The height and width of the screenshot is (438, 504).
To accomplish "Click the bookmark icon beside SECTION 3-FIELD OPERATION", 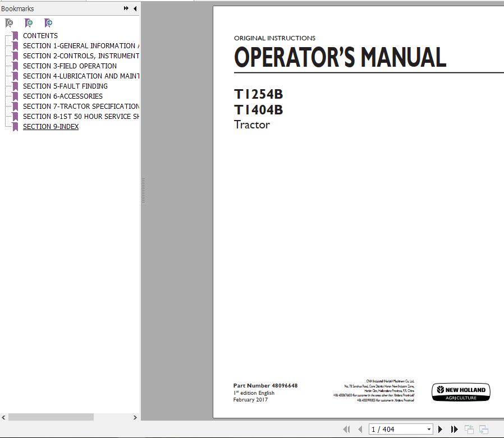I will coord(15,66).
